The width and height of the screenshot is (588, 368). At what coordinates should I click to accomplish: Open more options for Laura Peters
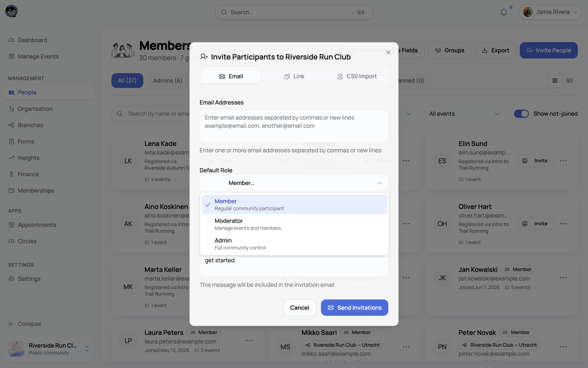coord(249,341)
